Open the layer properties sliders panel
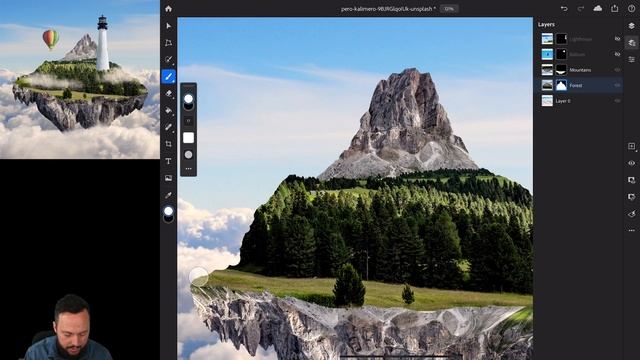640x360 pixels. click(631, 60)
